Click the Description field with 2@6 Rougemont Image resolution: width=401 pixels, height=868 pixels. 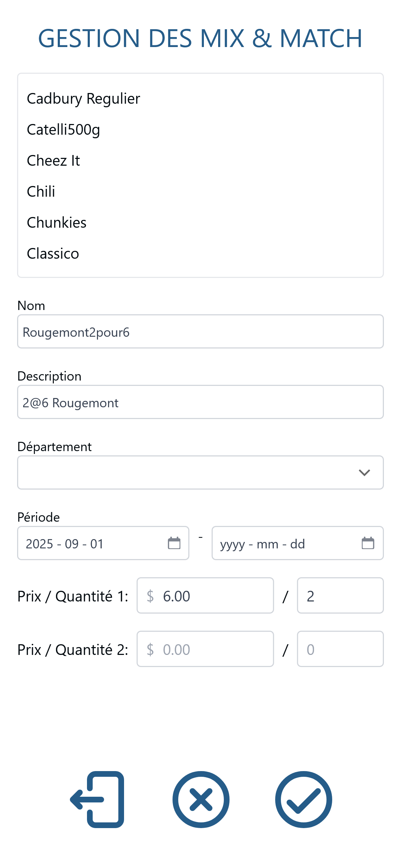(200, 402)
